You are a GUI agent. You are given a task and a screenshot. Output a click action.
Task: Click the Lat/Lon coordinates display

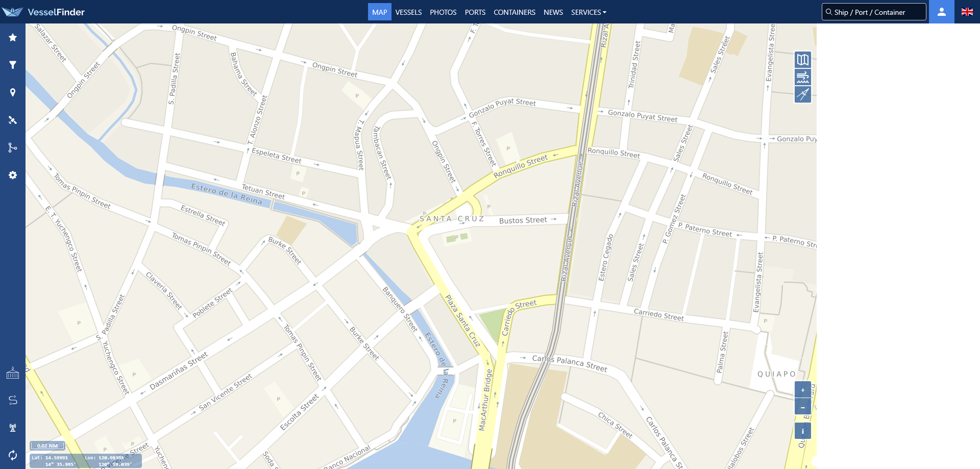click(85, 461)
